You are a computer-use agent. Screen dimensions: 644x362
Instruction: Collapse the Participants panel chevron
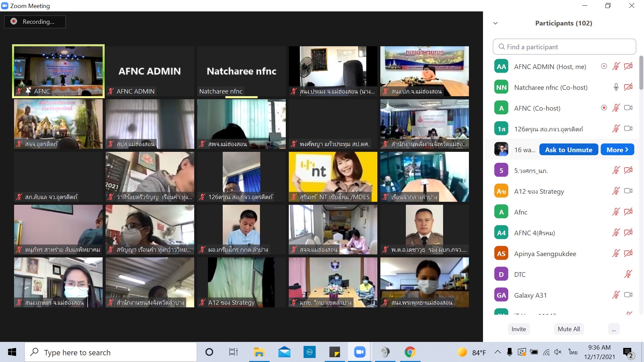(x=495, y=23)
